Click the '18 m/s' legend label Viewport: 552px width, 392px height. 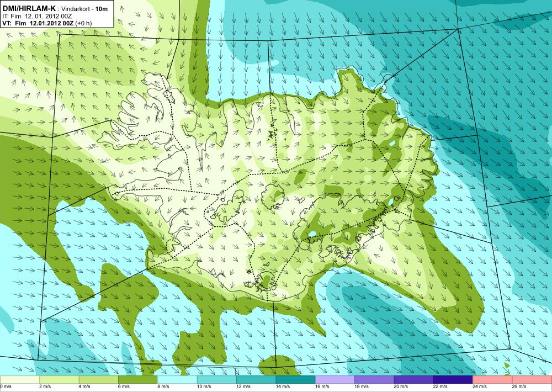(362, 386)
